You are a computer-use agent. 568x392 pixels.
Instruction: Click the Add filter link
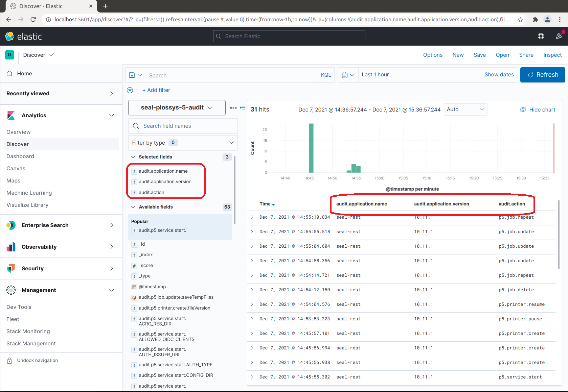pyautogui.click(x=156, y=90)
